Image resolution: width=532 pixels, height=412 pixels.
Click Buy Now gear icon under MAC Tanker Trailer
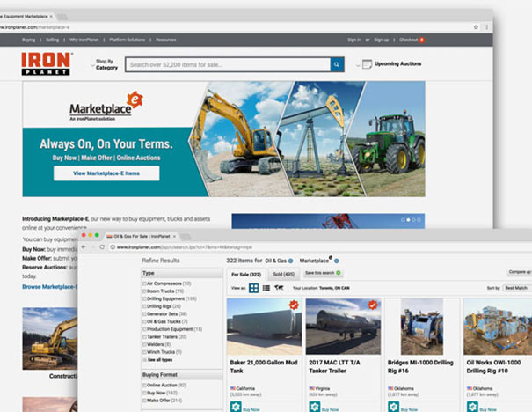click(315, 407)
